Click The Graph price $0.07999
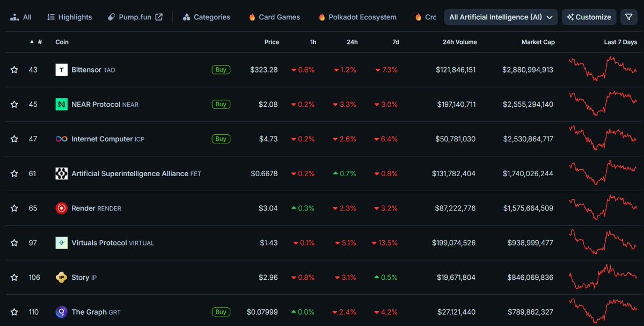The height and width of the screenshot is (326, 644). pyautogui.click(x=262, y=312)
